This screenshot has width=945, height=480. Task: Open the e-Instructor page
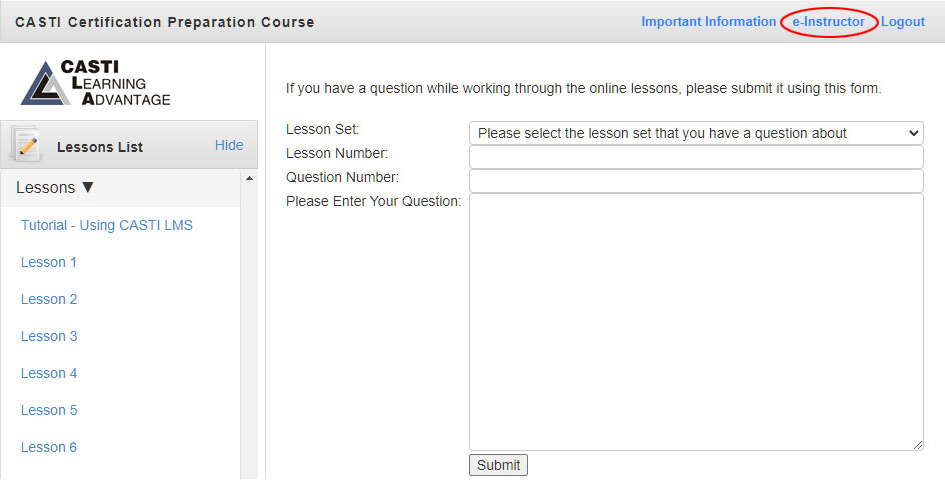829,22
